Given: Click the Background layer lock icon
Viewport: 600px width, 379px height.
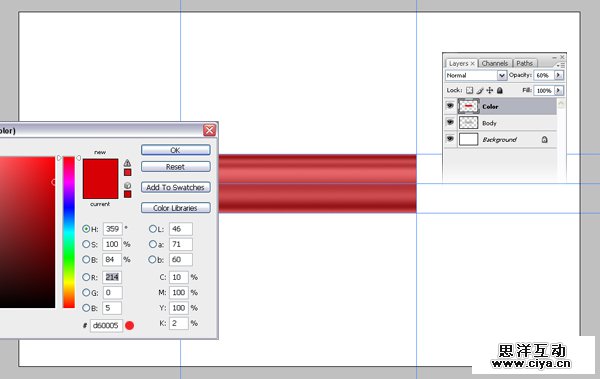Looking at the screenshot, I should click(x=544, y=140).
